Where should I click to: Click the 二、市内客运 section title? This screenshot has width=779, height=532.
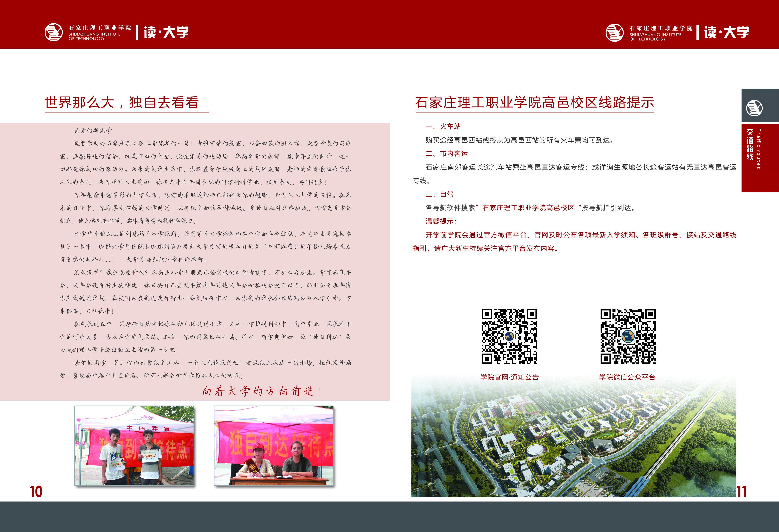tap(447, 154)
